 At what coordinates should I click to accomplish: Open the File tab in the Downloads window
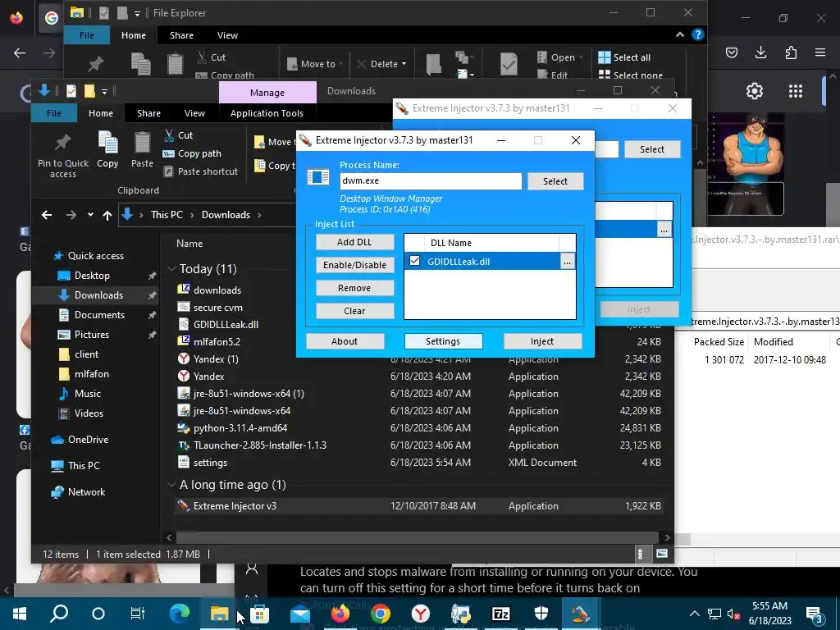54,113
